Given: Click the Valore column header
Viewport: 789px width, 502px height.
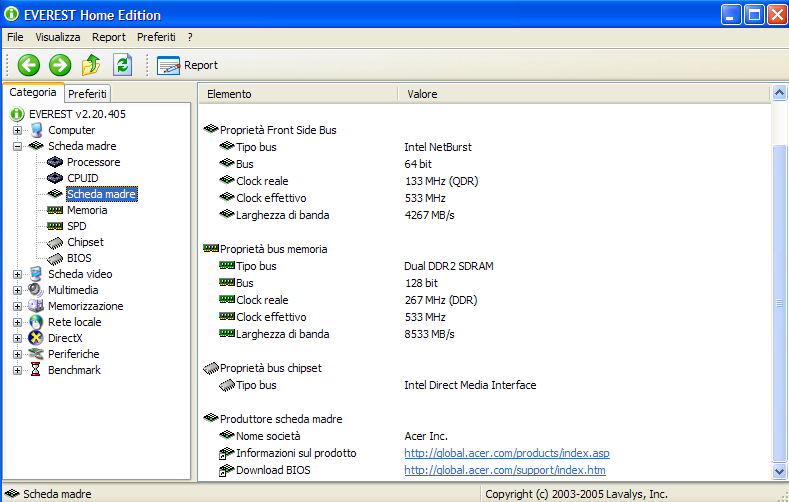Looking at the screenshot, I should pyautogui.click(x=584, y=94).
